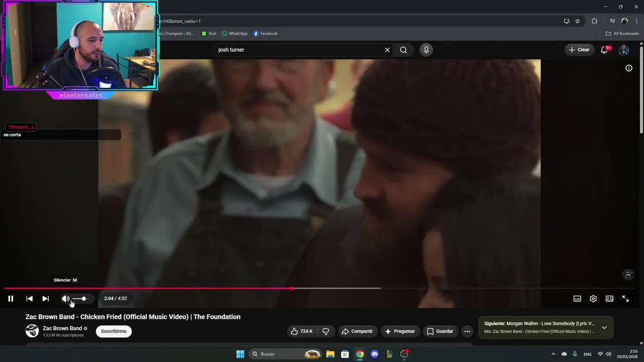Open the player settings gear
Viewport: 644px width, 362px height.
(593, 299)
